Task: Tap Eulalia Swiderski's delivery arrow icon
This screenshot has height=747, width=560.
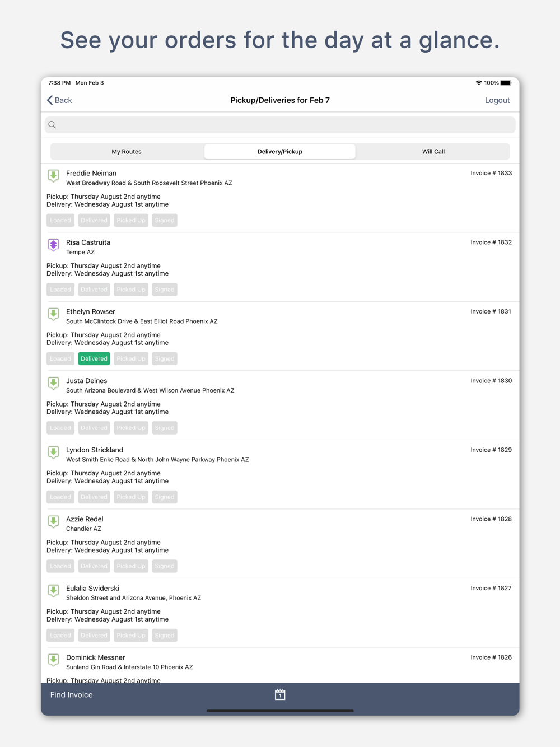Action: click(x=54, y=591)
